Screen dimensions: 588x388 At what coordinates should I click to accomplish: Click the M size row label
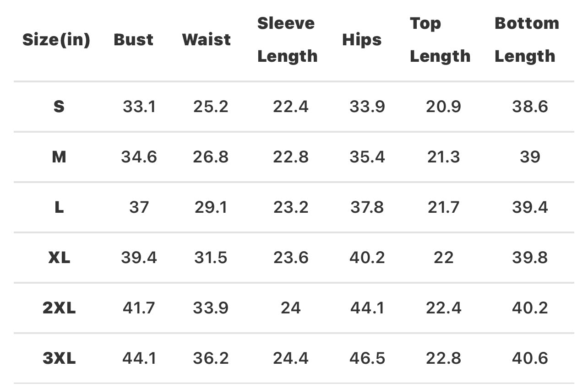tap(59, 157)
